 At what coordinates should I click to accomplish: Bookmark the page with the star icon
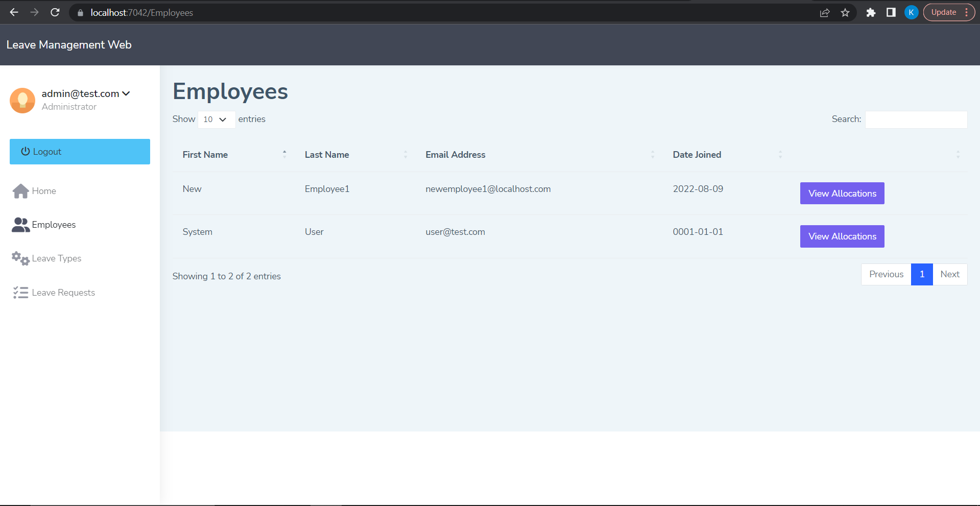[845, 13]
